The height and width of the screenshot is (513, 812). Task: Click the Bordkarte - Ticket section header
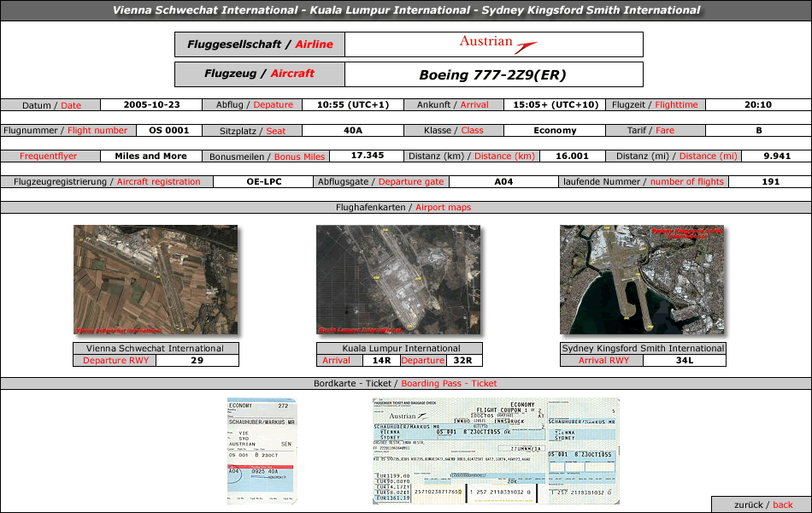405,383
